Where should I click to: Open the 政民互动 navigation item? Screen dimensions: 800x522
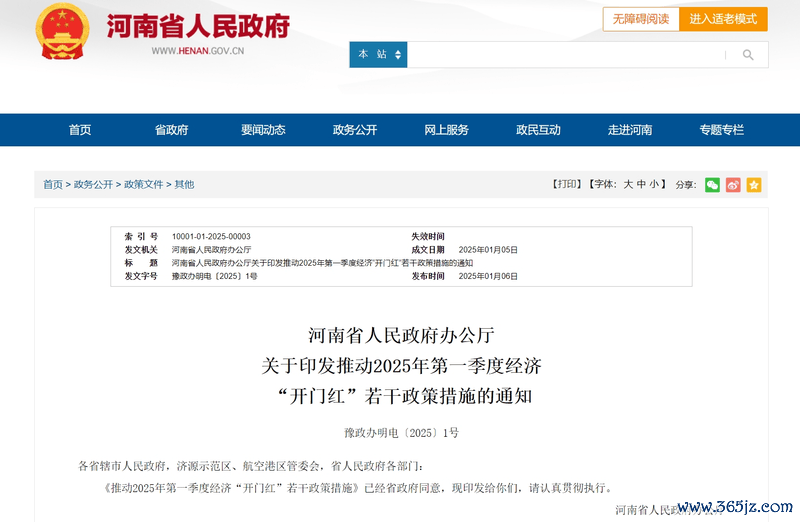(538, 130)
